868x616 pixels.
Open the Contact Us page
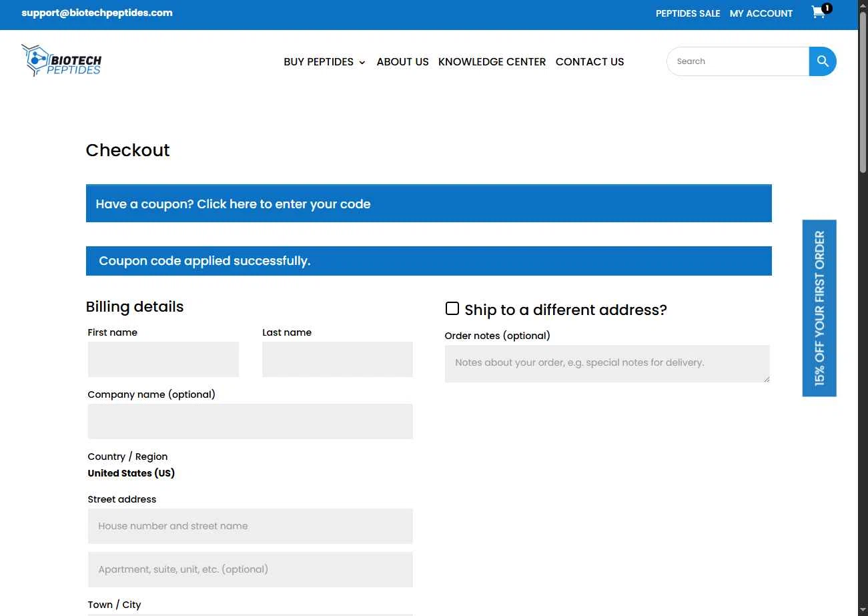click(590, 61)
